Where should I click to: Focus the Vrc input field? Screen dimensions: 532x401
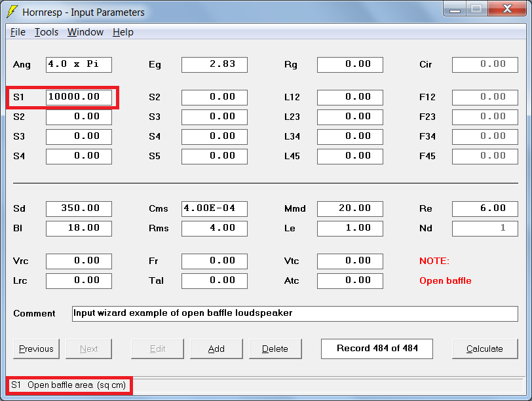(x=79, y=261)
